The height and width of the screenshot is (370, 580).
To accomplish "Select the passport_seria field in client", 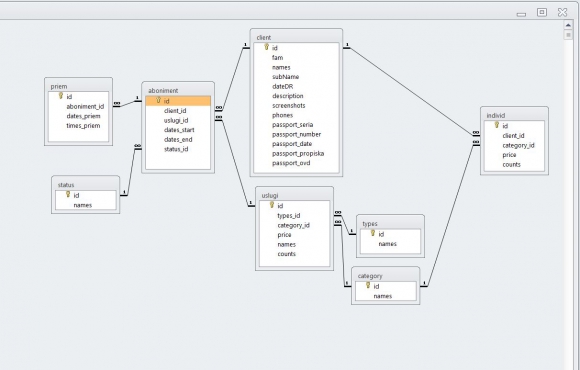I will [293, 125].
